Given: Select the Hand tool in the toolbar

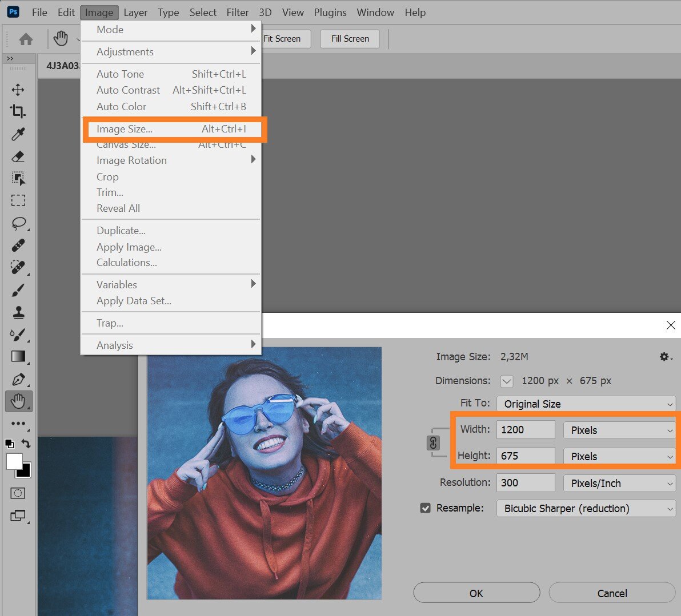Looking at the screenshot, I should pyautogui.click(x=18, y=401).
